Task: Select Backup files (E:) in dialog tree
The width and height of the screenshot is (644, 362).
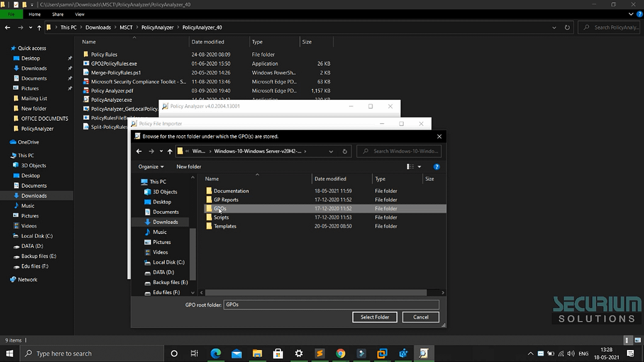Action: (170, 282)
